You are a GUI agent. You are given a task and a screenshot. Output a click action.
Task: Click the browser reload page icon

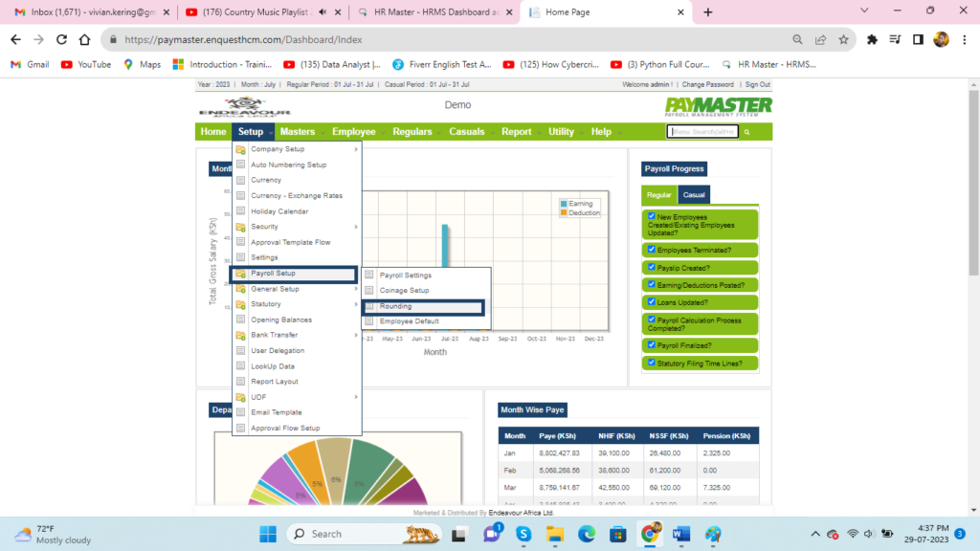[x=62, y=40]
